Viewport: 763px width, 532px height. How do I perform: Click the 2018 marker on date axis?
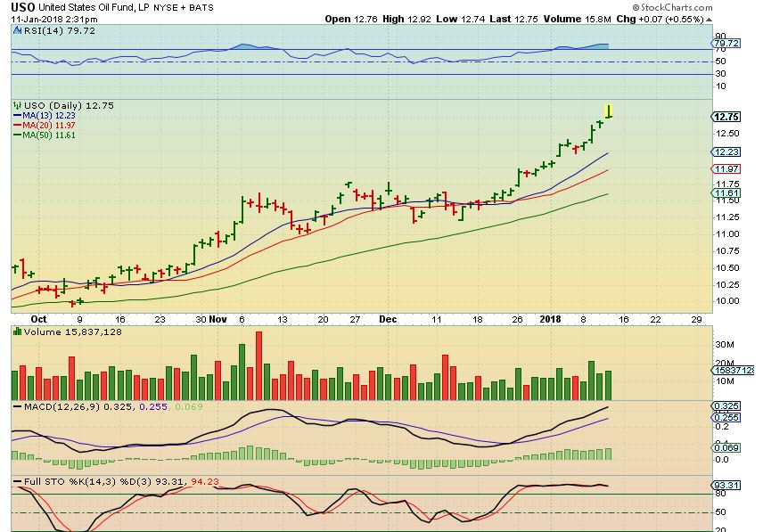click(x=550, y=320)
